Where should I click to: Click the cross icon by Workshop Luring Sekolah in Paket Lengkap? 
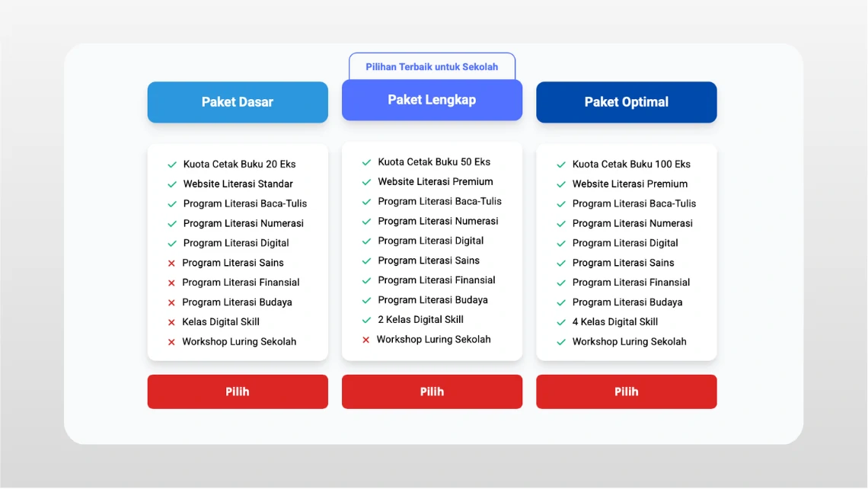pos(366,340)
